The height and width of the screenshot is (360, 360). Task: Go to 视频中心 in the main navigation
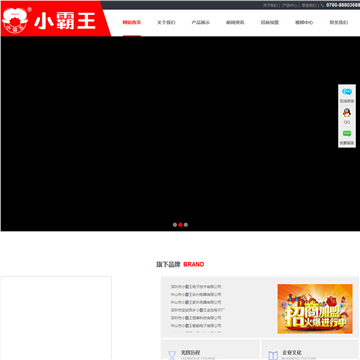click(x=304, y=23)
